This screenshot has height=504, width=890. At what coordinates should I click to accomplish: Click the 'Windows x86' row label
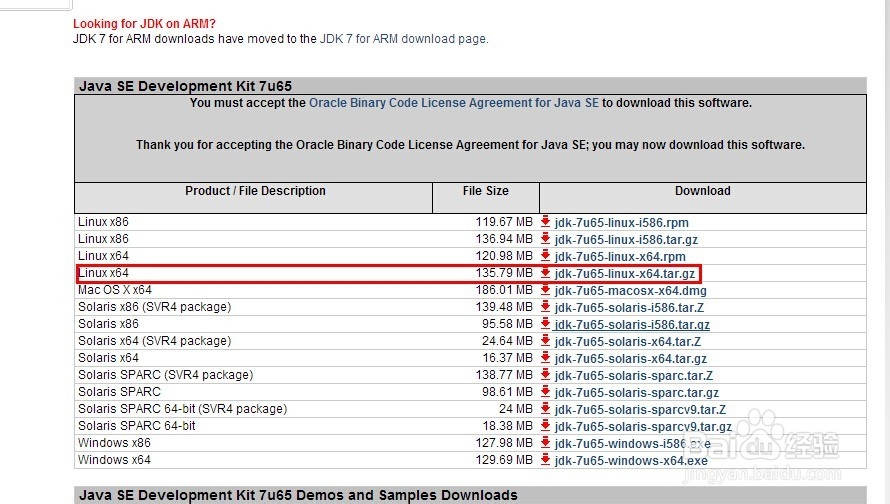[x=114, y=443]
